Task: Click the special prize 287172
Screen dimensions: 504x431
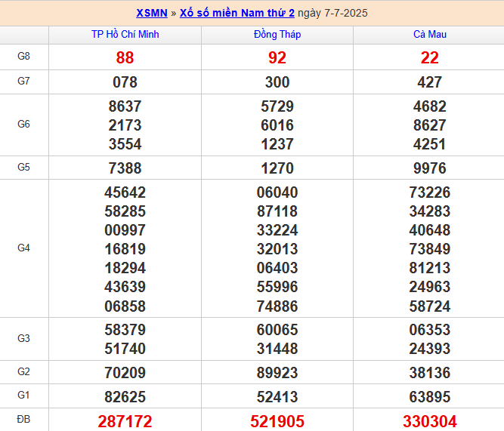Action: pyautogui.click(x=125, y=422)
